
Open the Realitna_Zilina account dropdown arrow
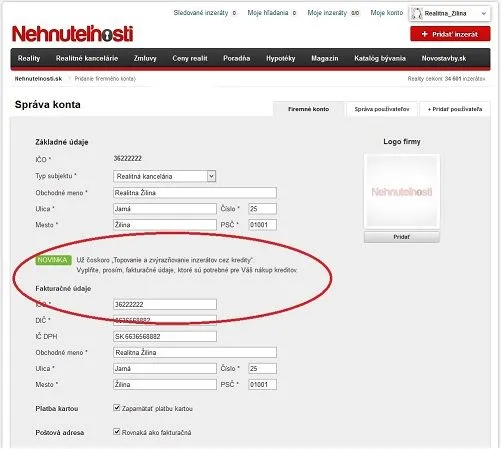484,14
